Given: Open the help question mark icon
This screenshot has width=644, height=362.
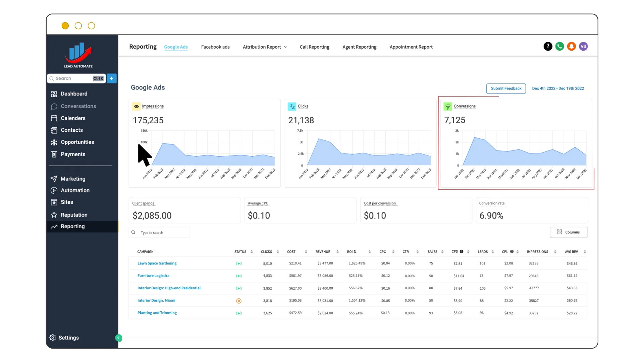Looking at the screenshot, I should pyautogui.click(x=548, y=46).
